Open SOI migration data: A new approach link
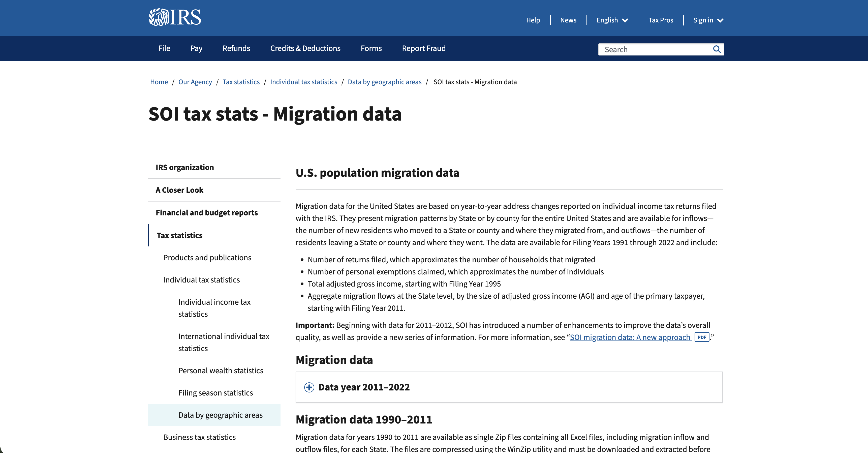868x453 pixels. (x=630, y=337)
